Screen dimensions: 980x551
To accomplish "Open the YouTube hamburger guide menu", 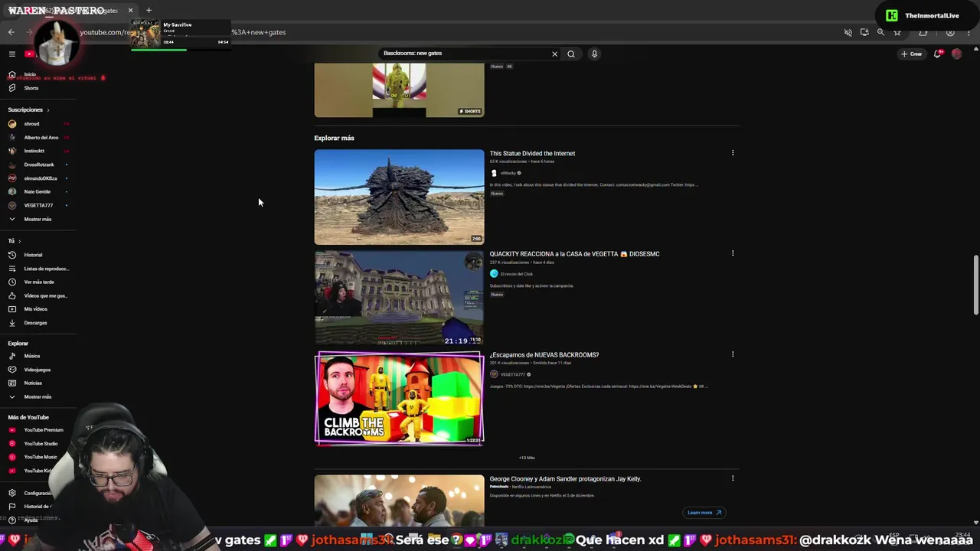I will click(x=12, y=54).
